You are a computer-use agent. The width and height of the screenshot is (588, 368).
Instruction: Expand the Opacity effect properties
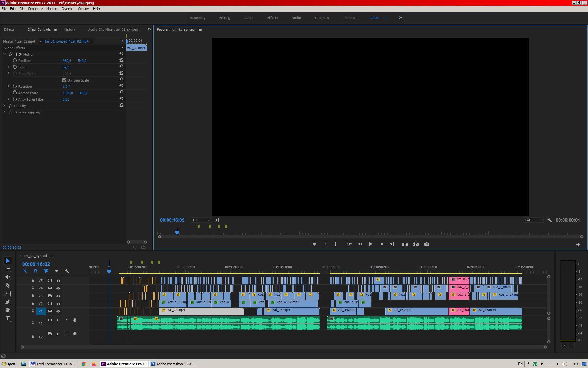[x=4, y=105]
